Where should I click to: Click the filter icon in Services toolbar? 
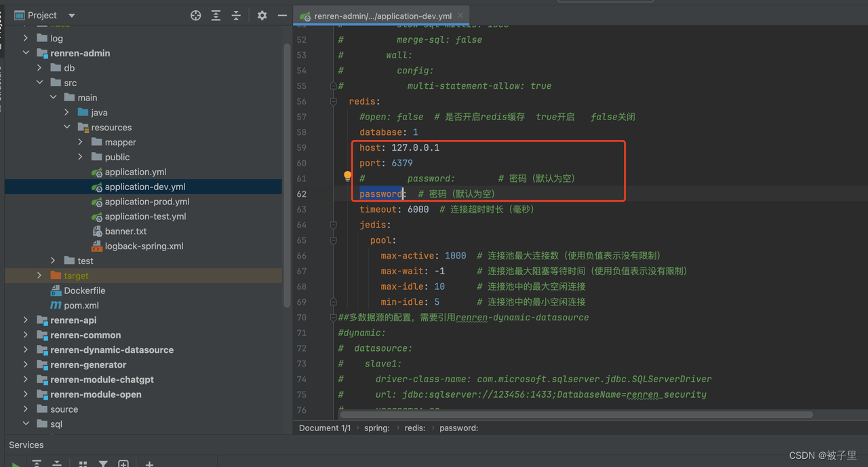pos(103,464)
